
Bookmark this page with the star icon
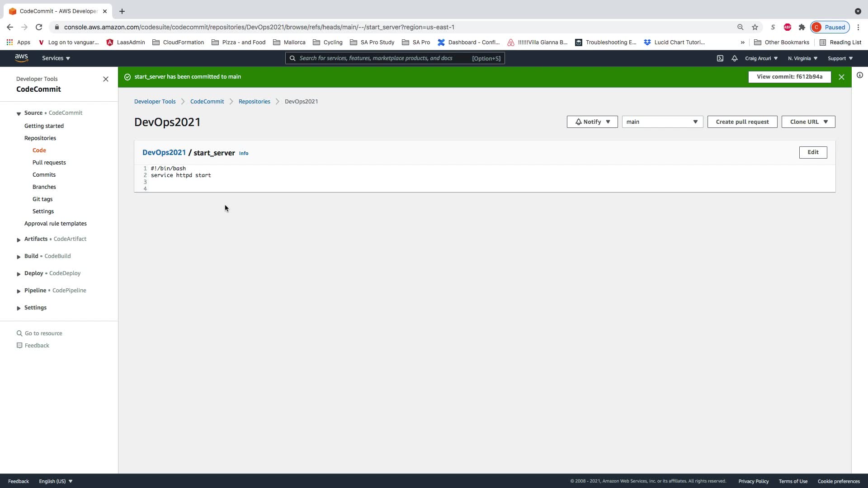(755, 27)
